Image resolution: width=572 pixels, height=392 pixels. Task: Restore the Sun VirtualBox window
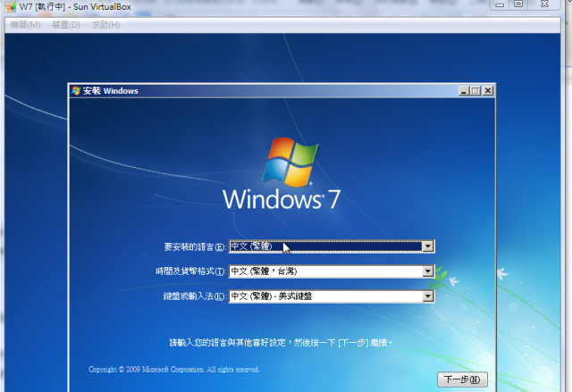(x=518, y=4)
